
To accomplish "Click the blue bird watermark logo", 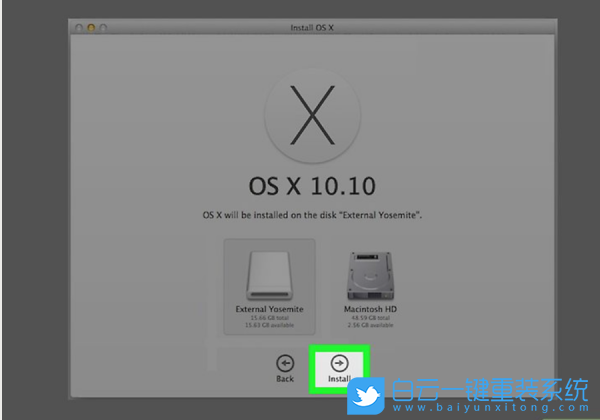I will 366,398.
